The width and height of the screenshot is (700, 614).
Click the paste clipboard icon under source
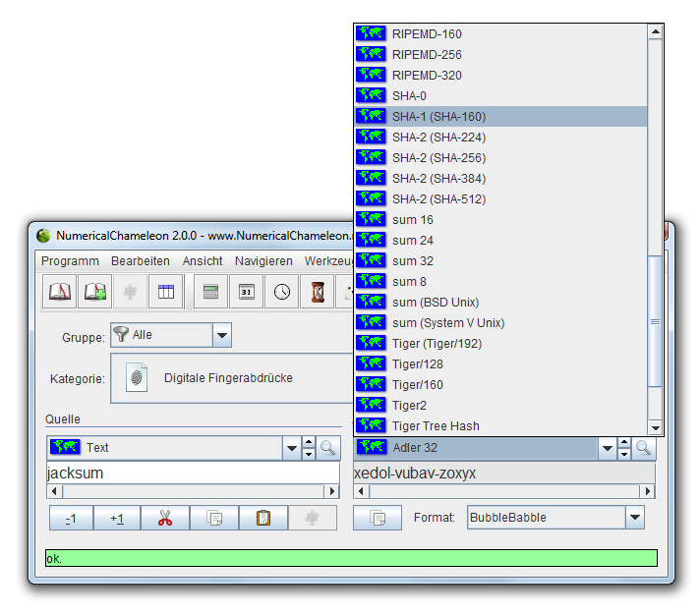[x=262, y=518]
